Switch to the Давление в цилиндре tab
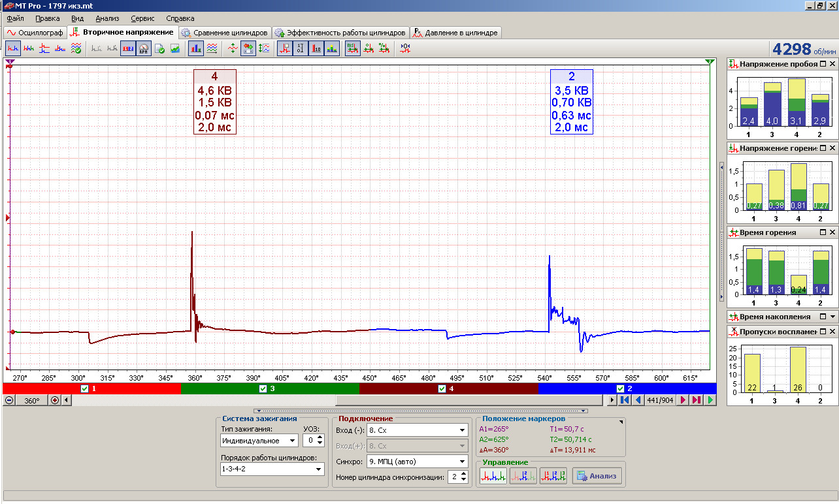The image size is (839, 504). coord(455,33)
